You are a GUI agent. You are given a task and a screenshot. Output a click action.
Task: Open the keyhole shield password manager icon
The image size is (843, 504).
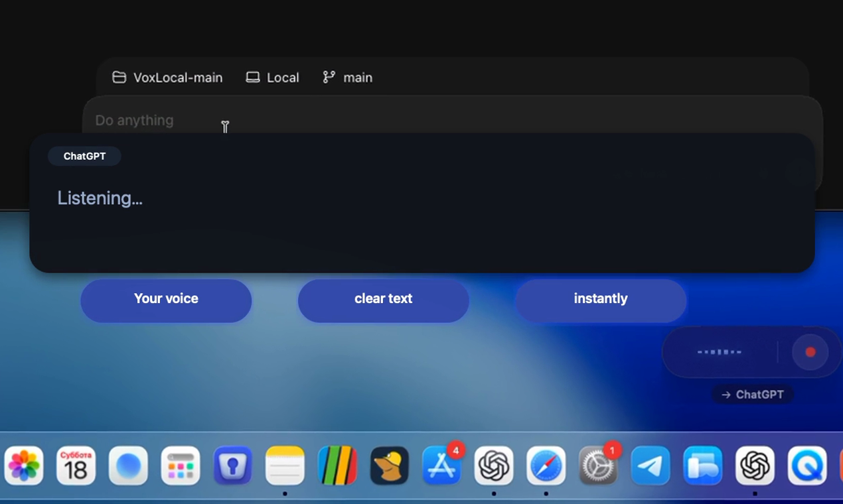(232, 466)
